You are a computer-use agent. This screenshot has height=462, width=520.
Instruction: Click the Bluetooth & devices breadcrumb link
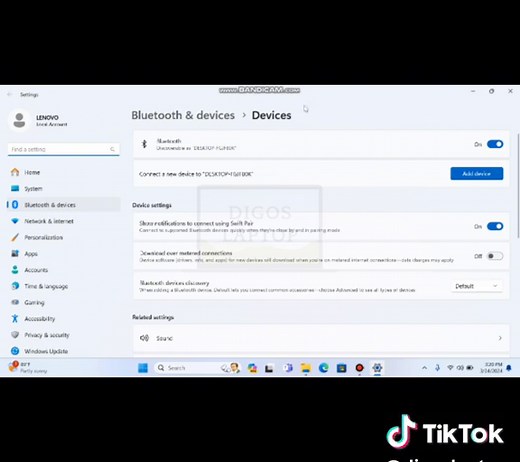point(183,115)
